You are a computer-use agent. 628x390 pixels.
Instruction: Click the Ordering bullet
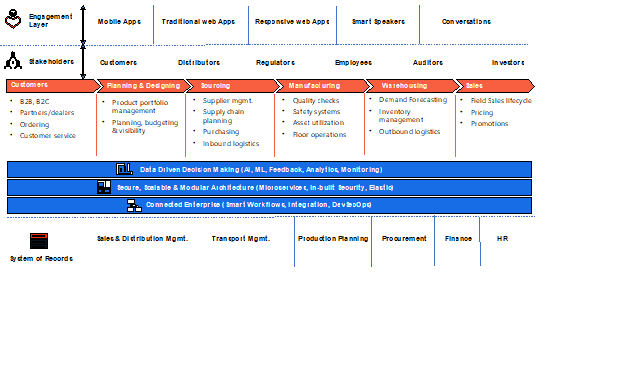coord(34,125)
